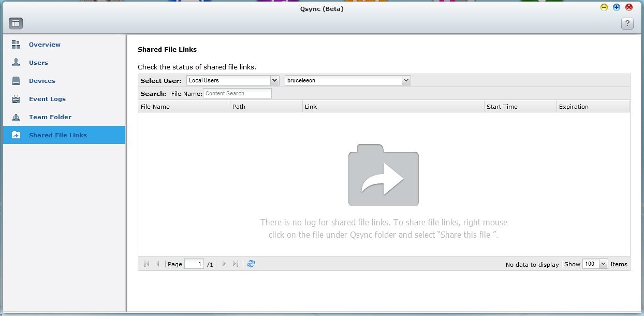This screenshot has width=644, height=316.
Task: Sort by Path column header
Action: (266, 106)
